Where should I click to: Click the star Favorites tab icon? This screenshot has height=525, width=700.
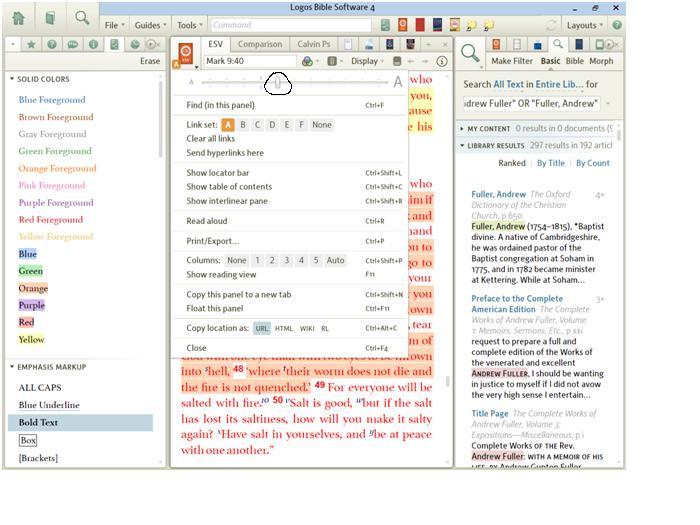point(31,44)
